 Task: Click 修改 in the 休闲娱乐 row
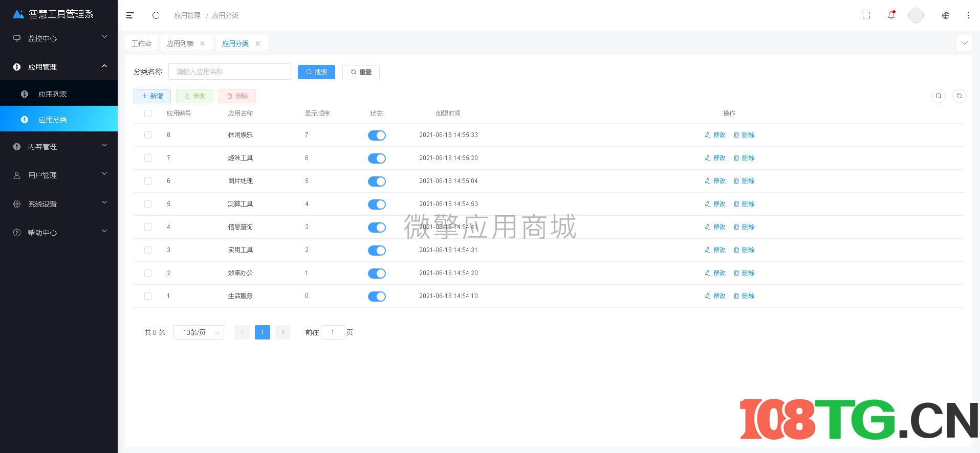(x=715, y=135)
